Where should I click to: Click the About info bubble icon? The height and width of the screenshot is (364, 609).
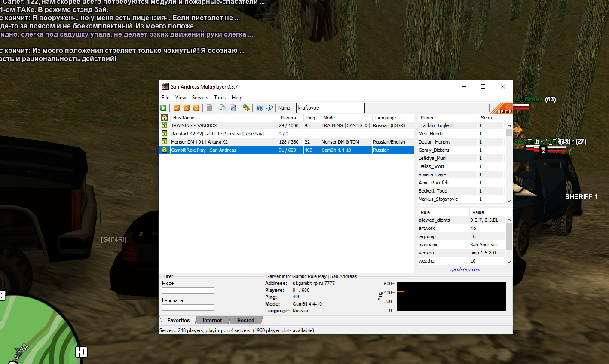pos(269,108)
